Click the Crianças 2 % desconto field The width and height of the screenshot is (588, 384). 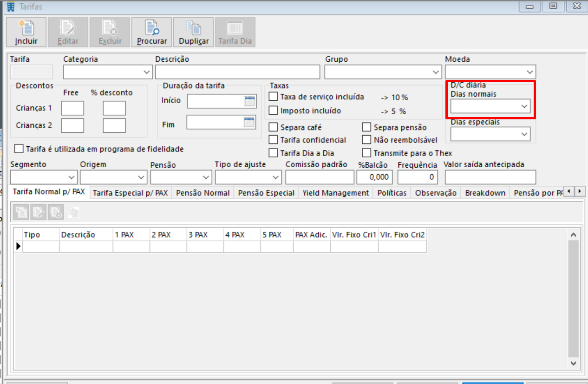tap(114, 125)
